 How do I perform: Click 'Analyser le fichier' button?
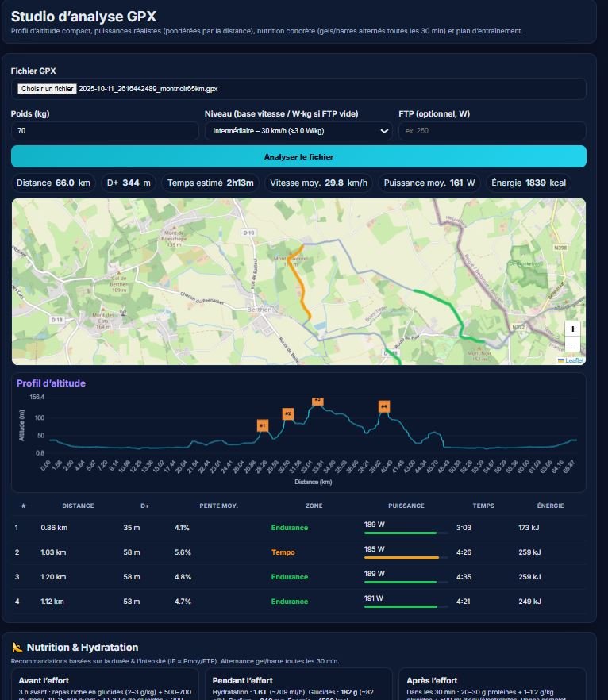click(298, 157)
